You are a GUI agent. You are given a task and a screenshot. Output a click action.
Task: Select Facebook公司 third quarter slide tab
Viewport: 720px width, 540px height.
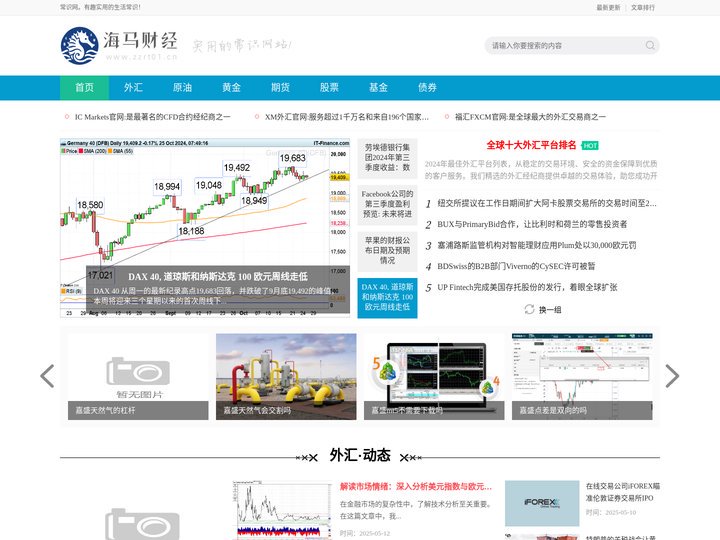tap(387, 204)
